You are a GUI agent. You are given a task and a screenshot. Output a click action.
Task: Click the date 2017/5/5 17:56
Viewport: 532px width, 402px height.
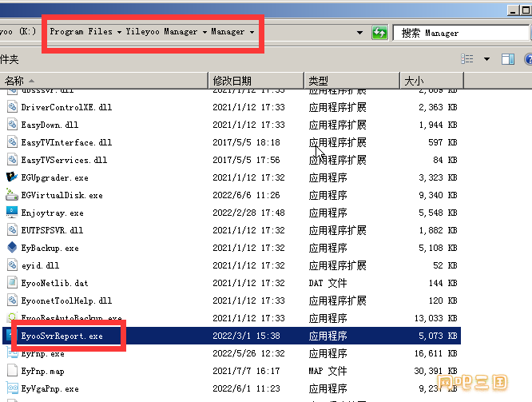(x=246, y=160)
